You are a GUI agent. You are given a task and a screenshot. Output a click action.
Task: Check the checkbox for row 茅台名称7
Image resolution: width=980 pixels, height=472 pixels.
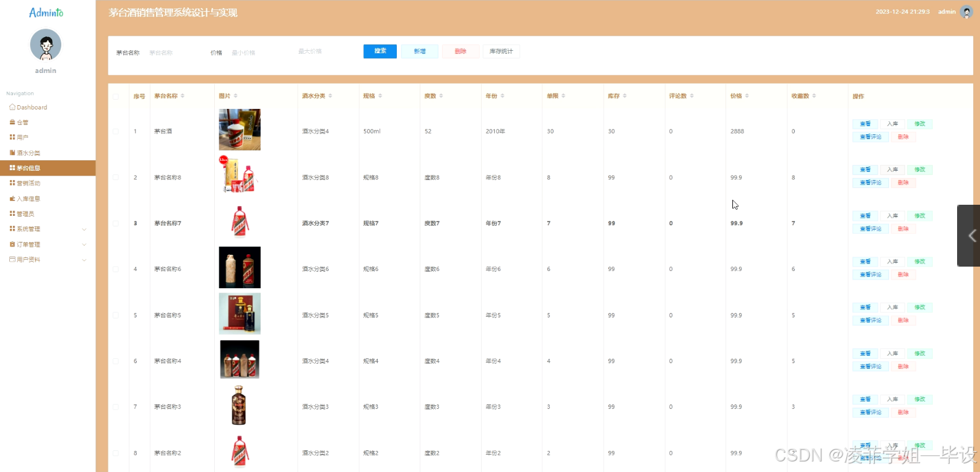(x=116, y=223)
